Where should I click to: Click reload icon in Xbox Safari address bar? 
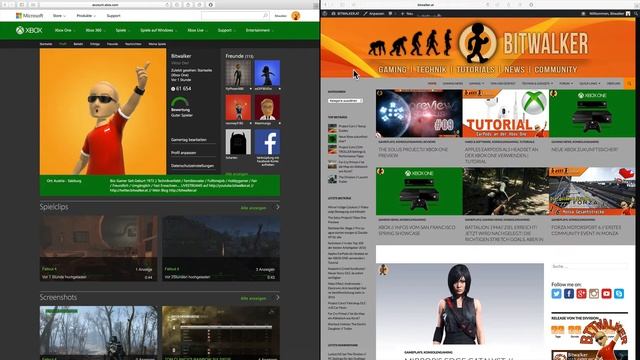pos(167,5)
